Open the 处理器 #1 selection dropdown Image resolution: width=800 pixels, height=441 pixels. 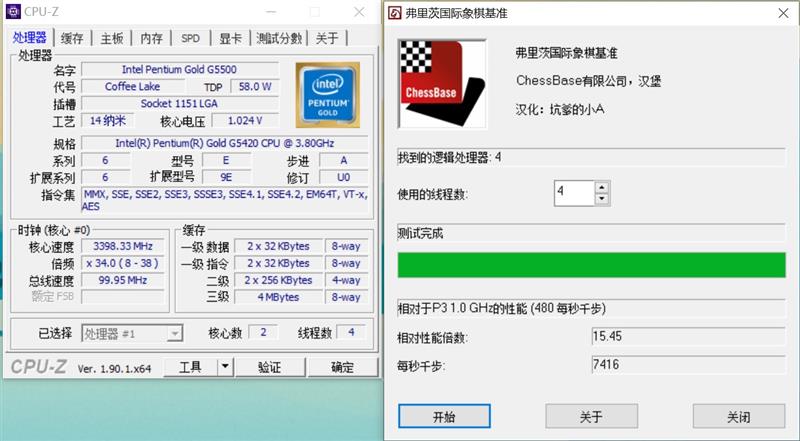(x=132, y=334)
